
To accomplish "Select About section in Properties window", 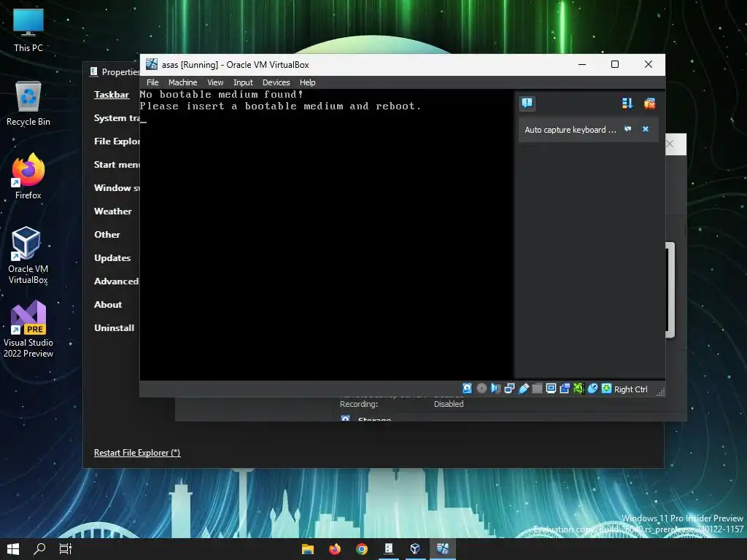I will [x=108, y=304].
